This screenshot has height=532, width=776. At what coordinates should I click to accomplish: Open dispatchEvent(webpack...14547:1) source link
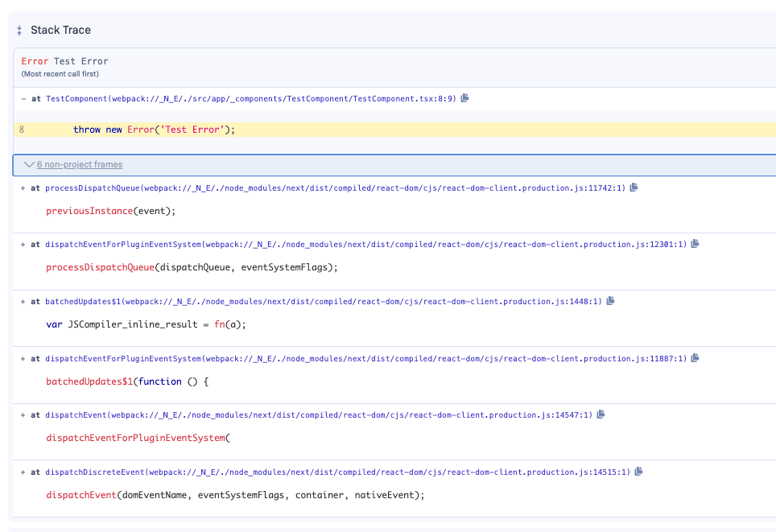[x=320, y=414]
